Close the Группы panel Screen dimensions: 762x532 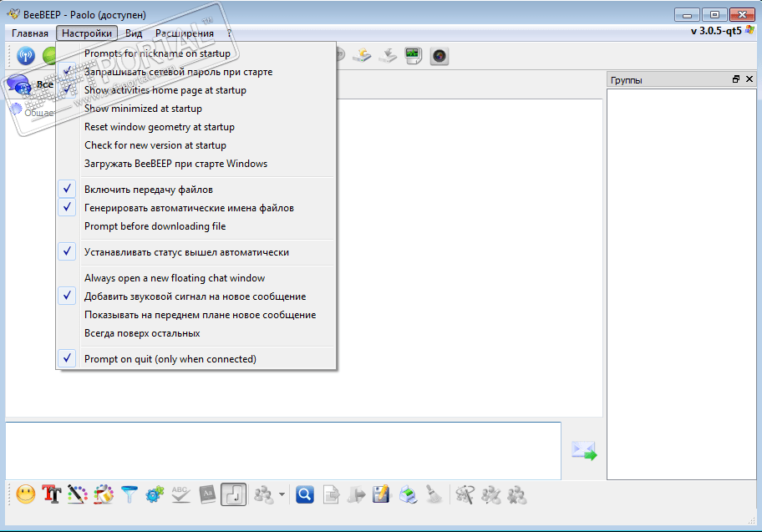(x=749, y=79)
